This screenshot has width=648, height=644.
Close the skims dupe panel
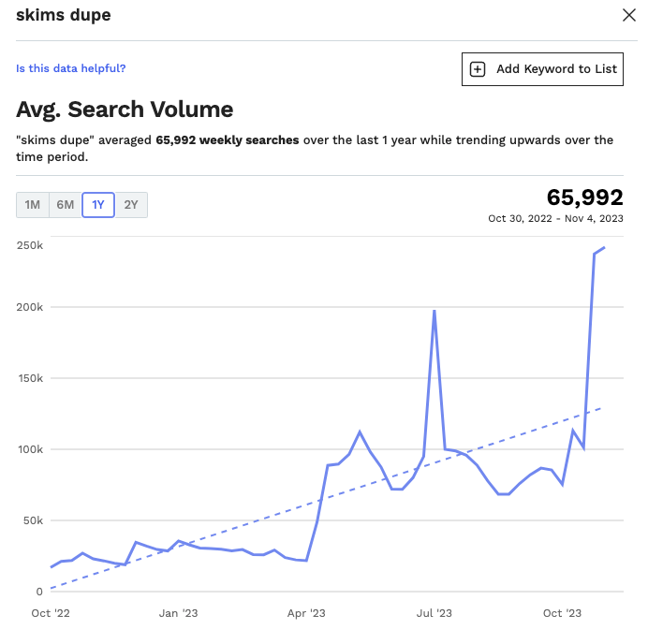click(x=628, y=15)
